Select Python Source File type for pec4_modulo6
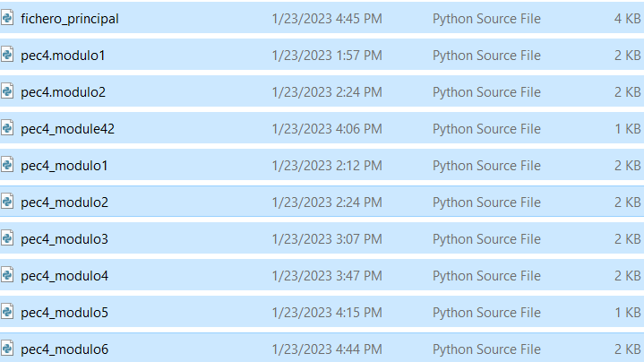 pos(486,349)
